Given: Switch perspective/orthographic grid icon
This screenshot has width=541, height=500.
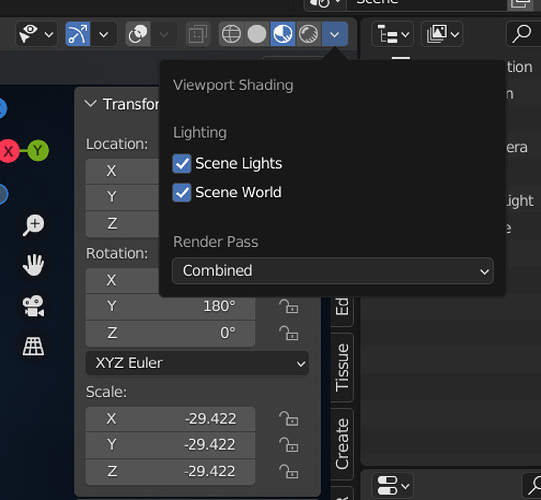Looking at the screenshot, I should [33, 346].
